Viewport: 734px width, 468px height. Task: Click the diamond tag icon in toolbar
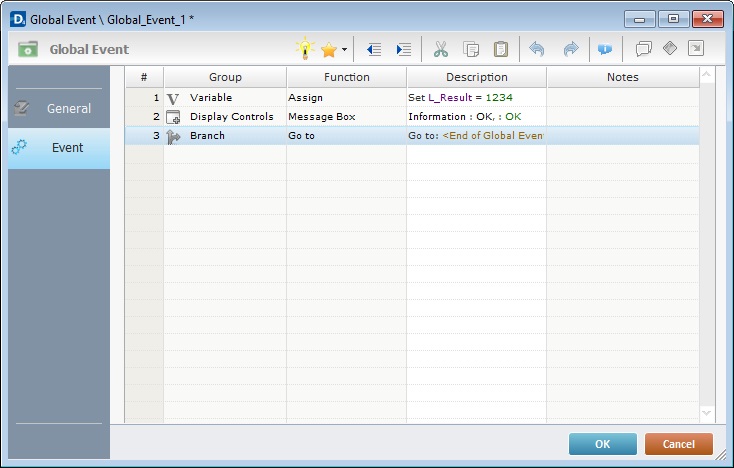click(x=670, y=49)
